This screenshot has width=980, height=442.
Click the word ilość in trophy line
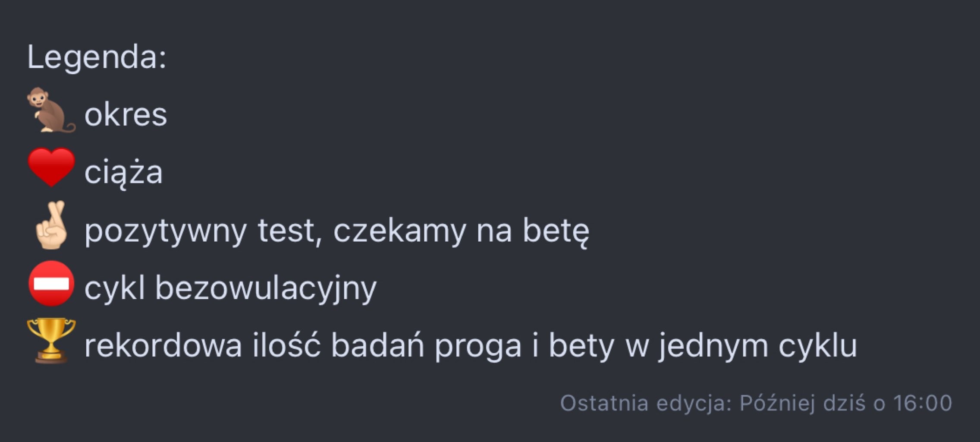point(286,345)
